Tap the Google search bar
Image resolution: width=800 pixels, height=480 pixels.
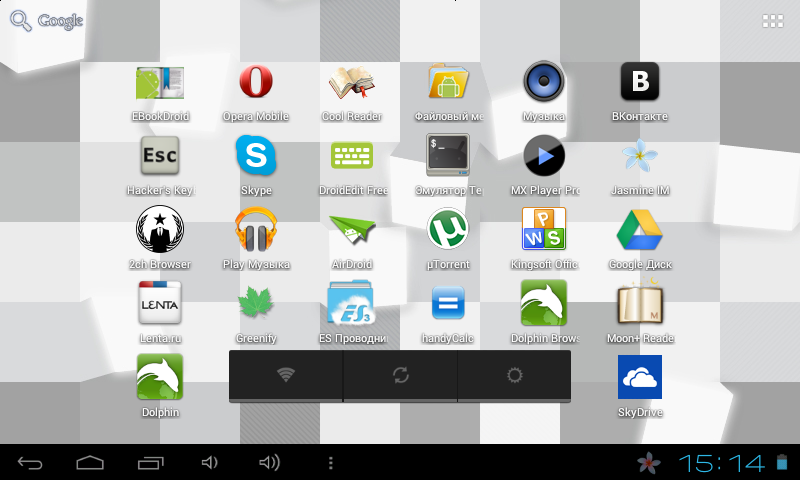pyautogui.click(x=46, y=21)
